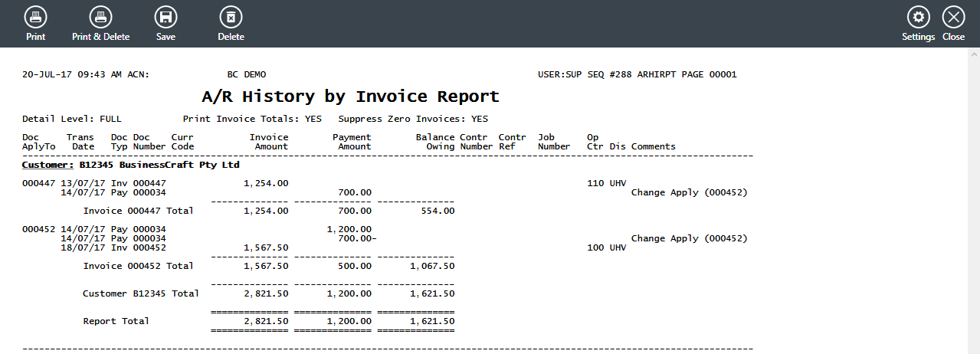
Task: Click the 'Detail Level: FULL' text
Action: point(72,119)
